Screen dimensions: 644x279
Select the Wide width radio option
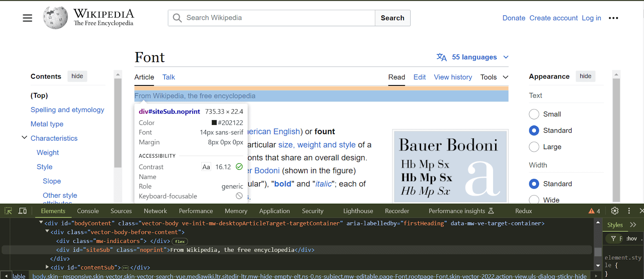tap(534, 200)
